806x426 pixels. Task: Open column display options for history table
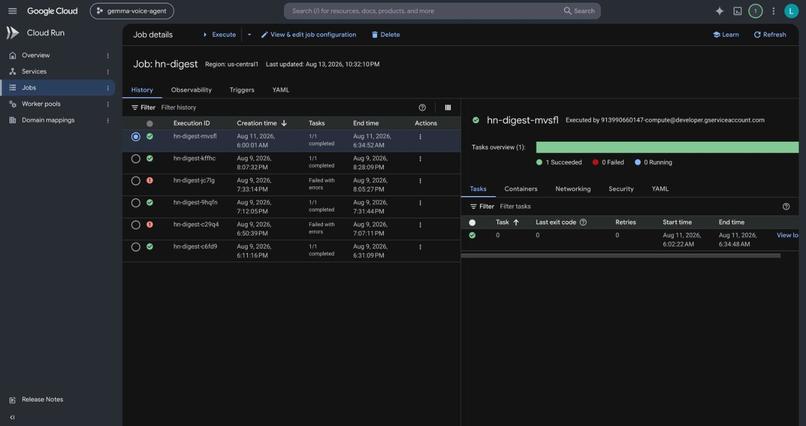(448, 107)
